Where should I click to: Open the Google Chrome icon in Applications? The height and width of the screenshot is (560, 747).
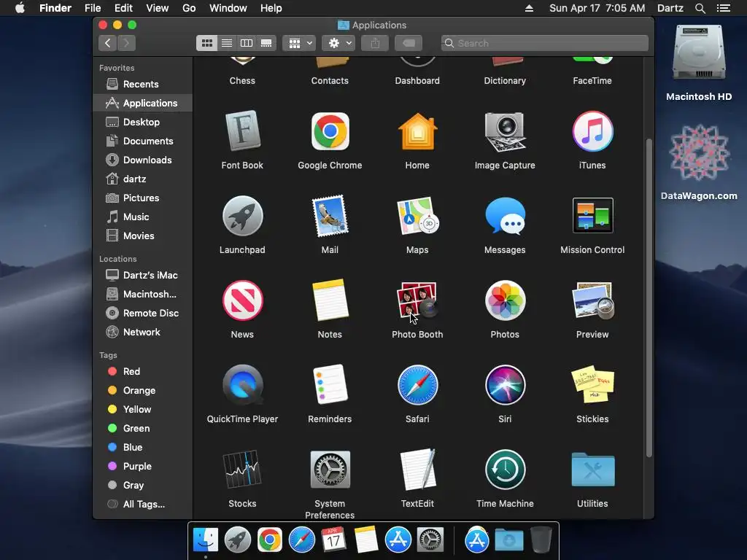pos(330,131)
